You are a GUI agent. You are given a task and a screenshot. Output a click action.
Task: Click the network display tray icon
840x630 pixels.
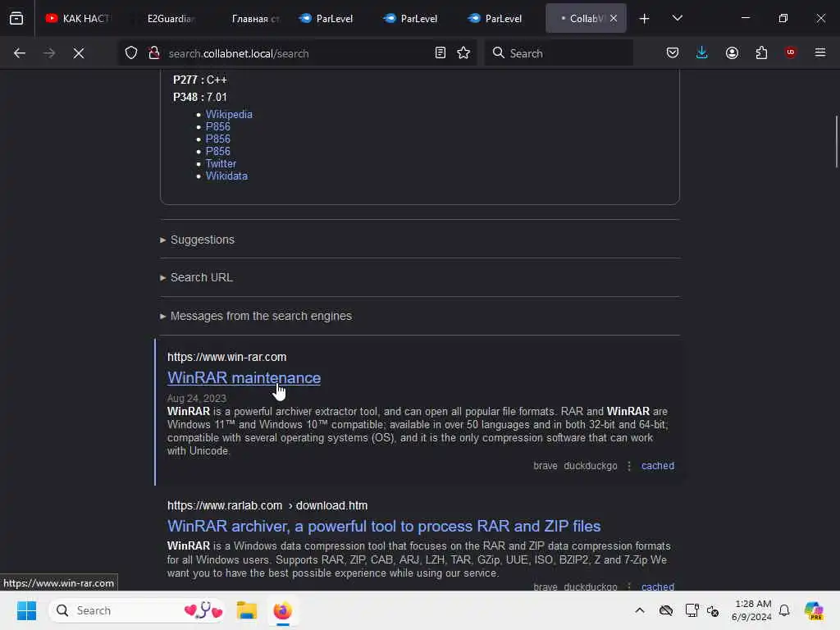692,610
